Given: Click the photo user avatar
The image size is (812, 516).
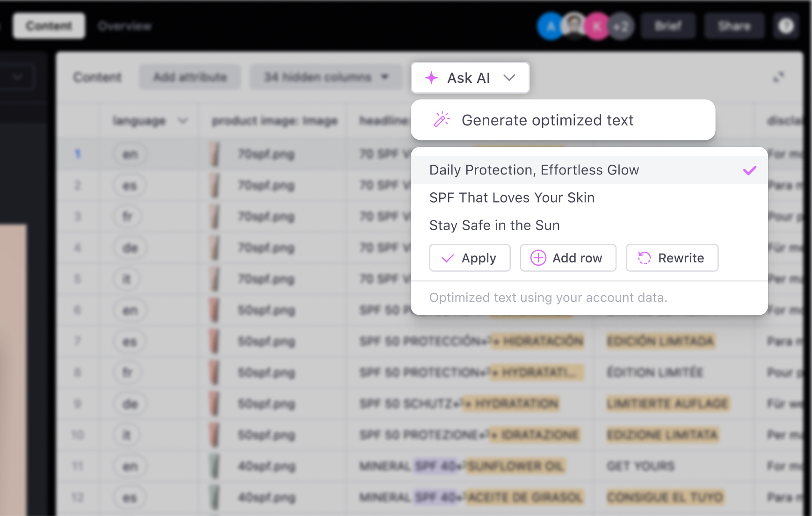Looking at the screenshot, I should (574, 25).
